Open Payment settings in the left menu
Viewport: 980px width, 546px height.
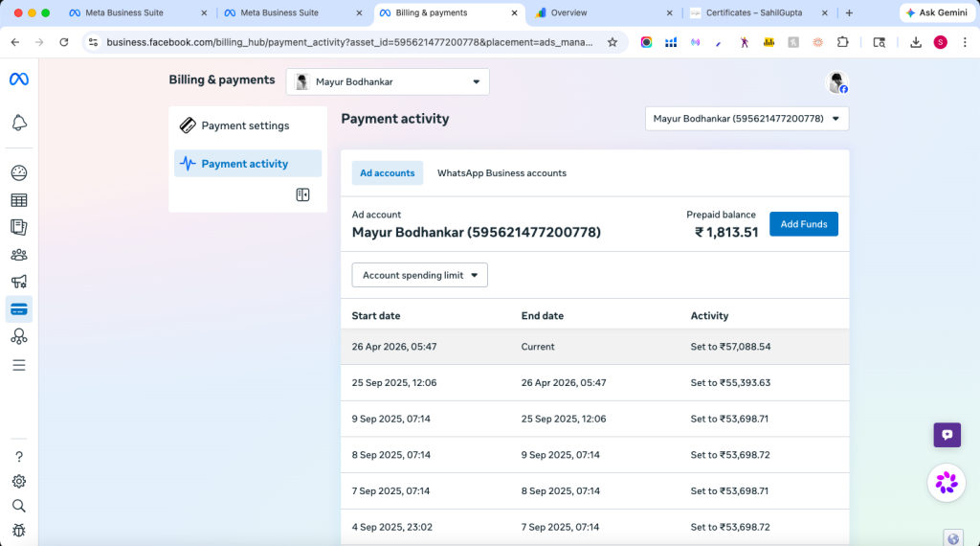coord(248,125)
